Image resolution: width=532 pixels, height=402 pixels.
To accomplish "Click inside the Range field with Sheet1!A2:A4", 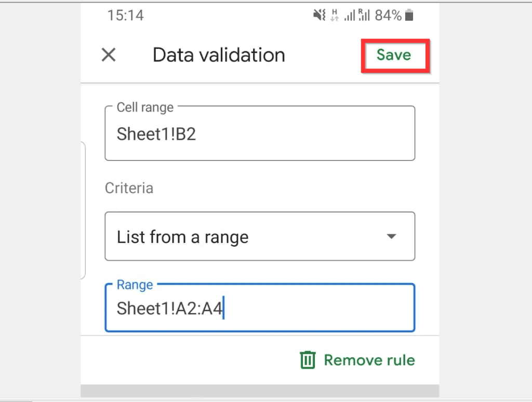I will point(260,307).
